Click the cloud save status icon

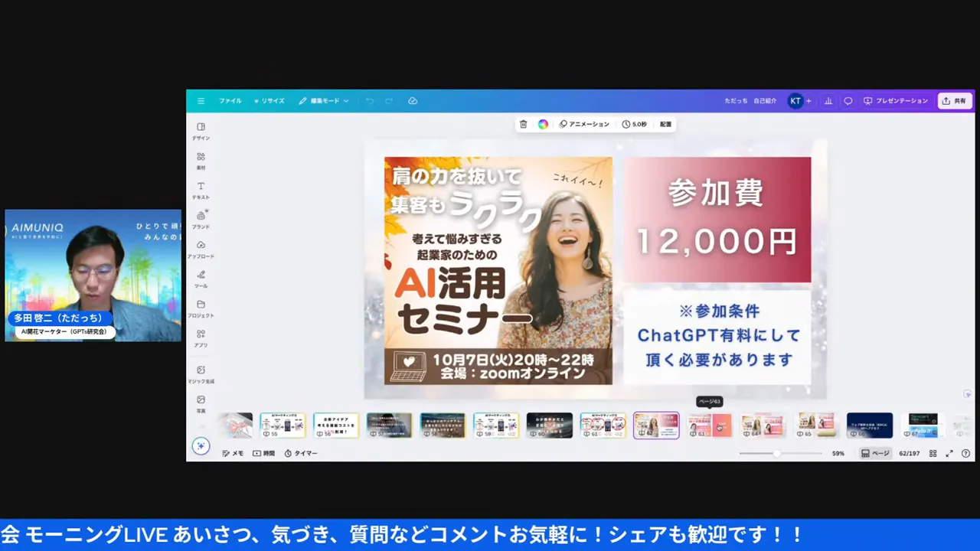pos(413,101)
